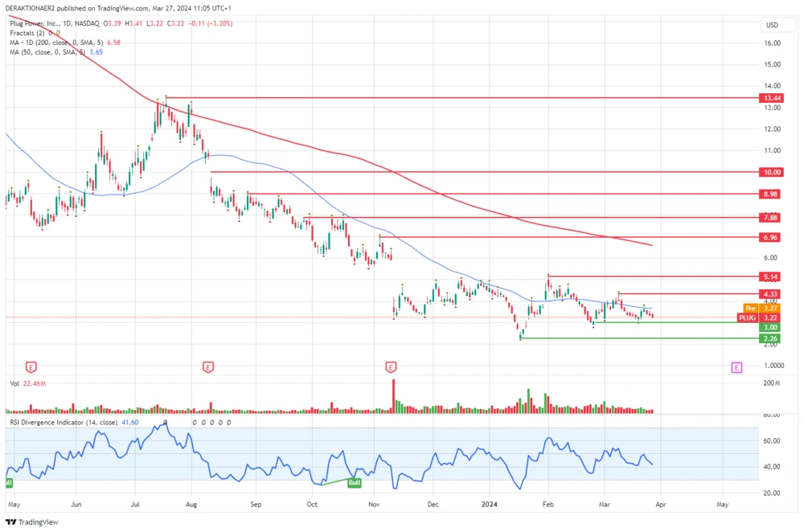Click the purple upcoming earnings E marker

click(x=736, y=367)
